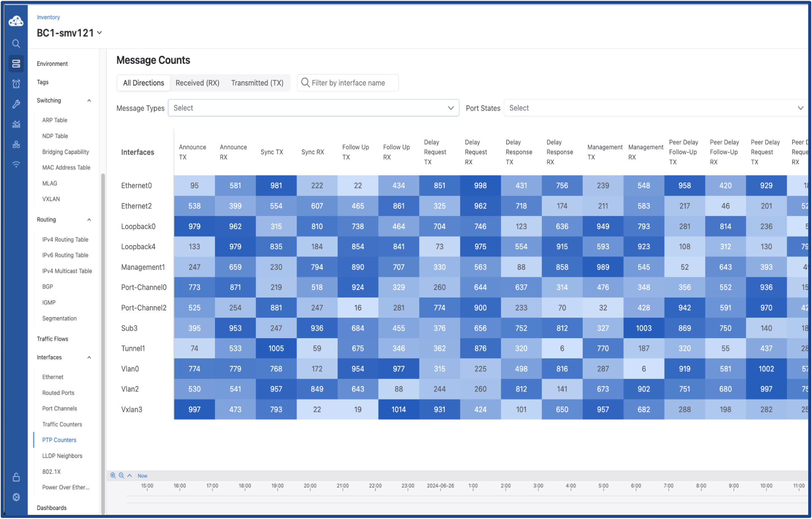Open the events alarm icon
This screenshot has height=519, width=812.
(16, 84)
